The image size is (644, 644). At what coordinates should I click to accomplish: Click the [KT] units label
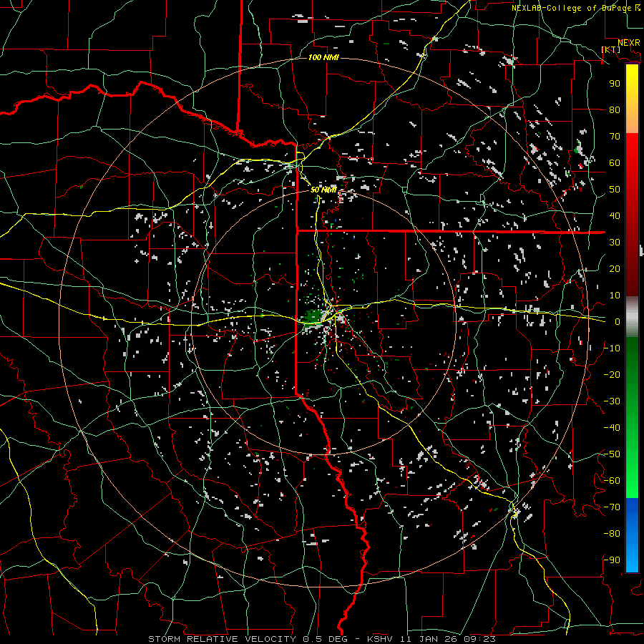point(611,49)
